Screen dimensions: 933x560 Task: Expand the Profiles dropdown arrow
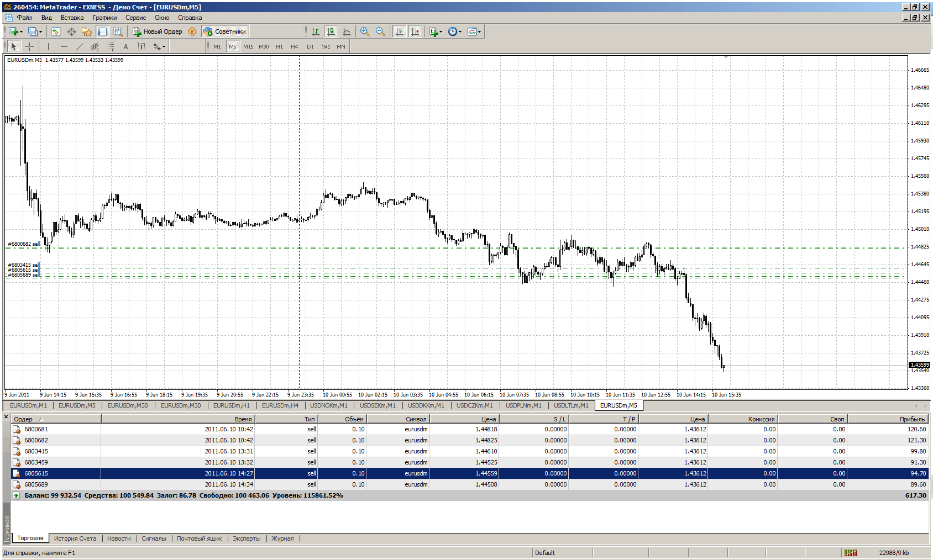[x=40, y=31]
